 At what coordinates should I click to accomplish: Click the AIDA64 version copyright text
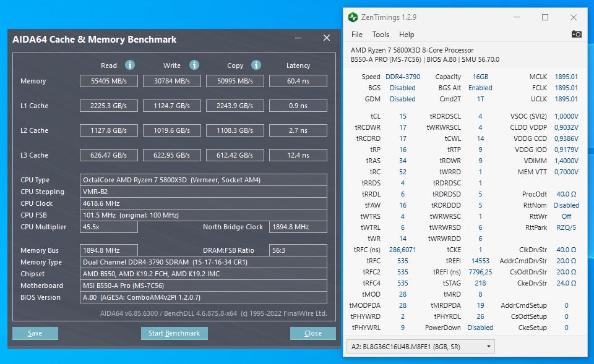click(x=213, y=313)
